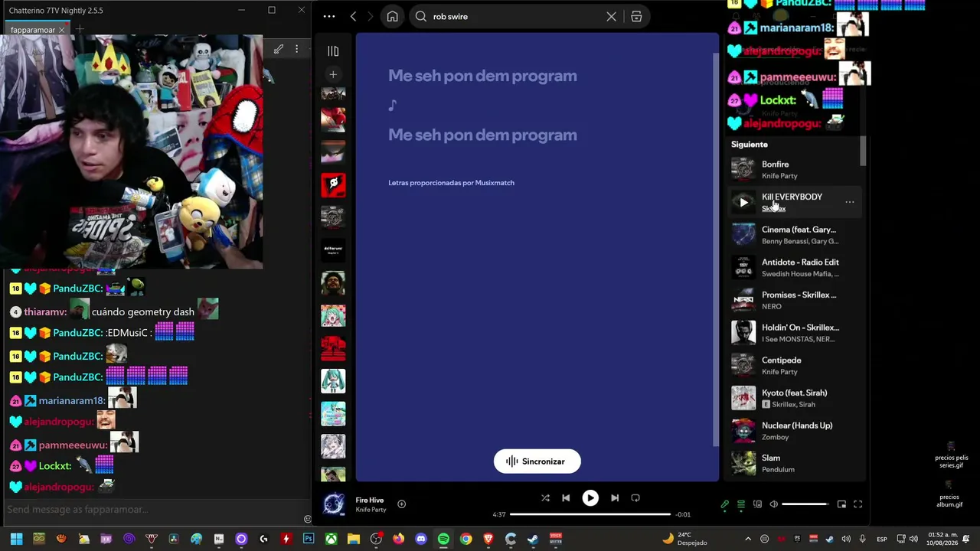980x551 pixels.
Task: Toggle shuffle playback
Action: 545,497
